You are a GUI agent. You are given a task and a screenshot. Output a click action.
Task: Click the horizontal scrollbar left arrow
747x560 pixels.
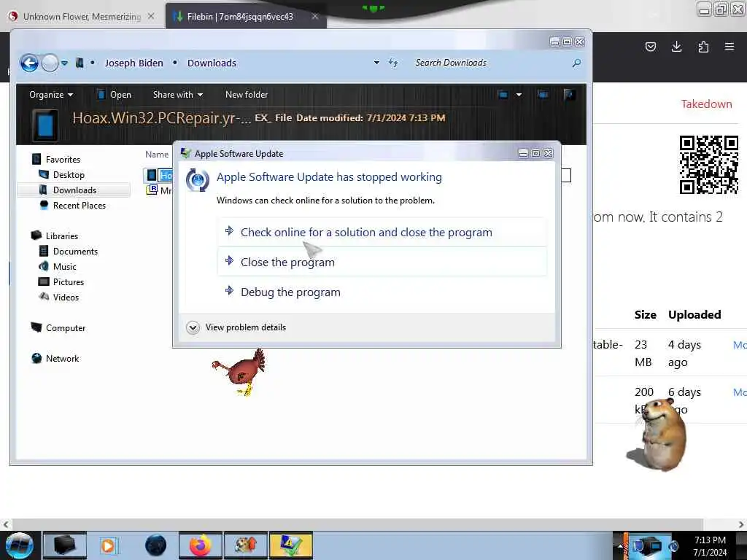(5, 524)
